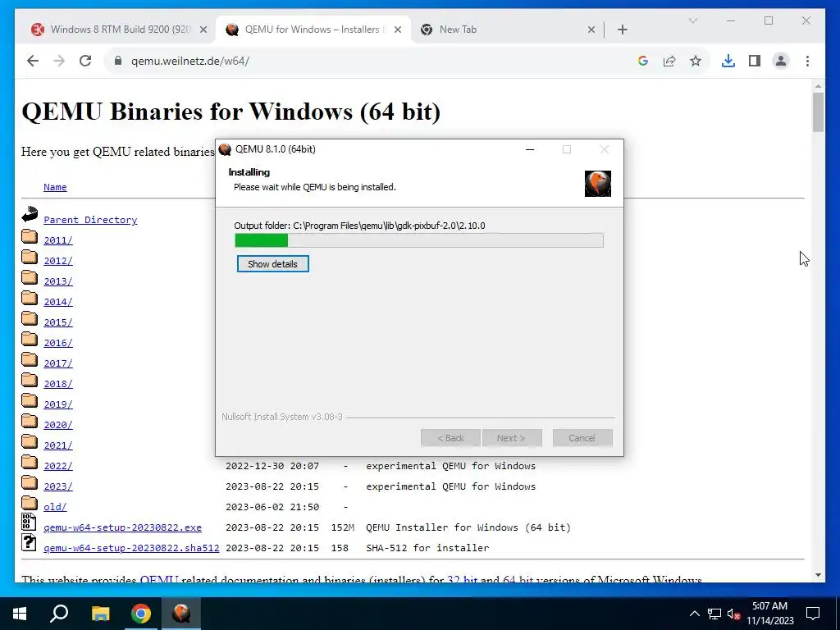Image resolution: width=840 pixels, height=630 pixels.
Task: Click the back-arrow icon beside Parent Directory
Action: point(30,214)
